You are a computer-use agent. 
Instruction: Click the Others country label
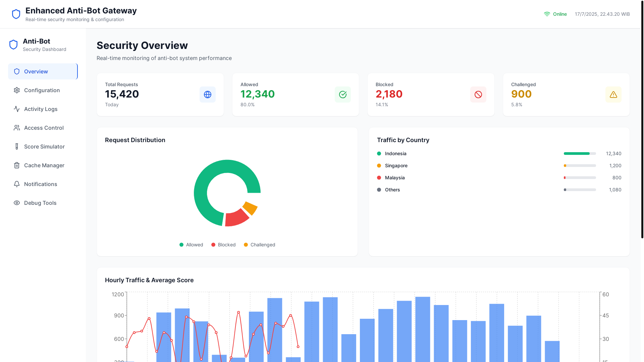click(x=392, y=190)
